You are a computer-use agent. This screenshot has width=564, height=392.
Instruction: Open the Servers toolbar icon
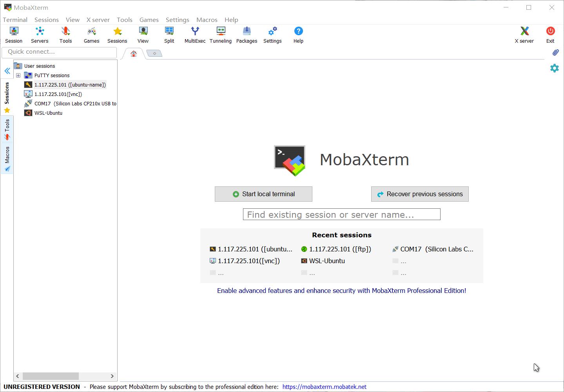pos(40,35)
